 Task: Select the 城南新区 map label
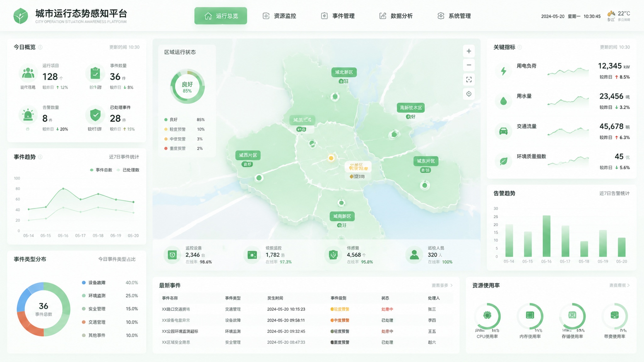tap(342, 216)
